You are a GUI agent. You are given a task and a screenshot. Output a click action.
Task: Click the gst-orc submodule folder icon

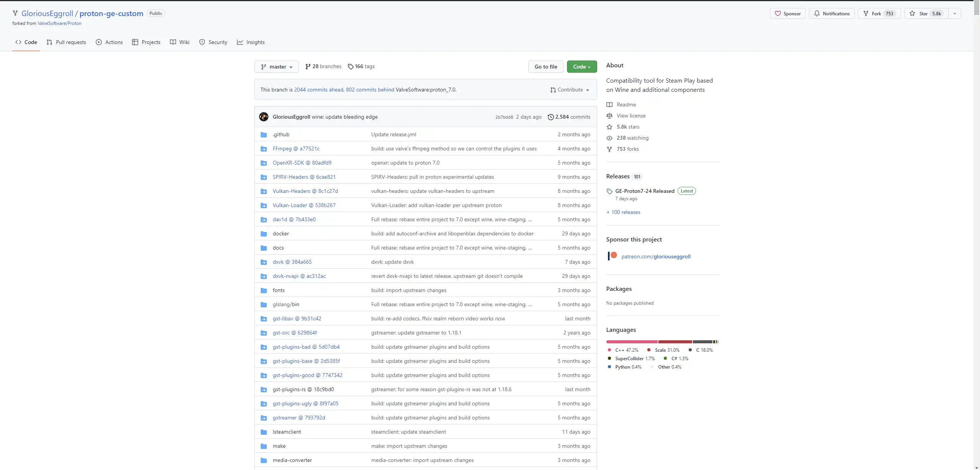pos(264,333)
